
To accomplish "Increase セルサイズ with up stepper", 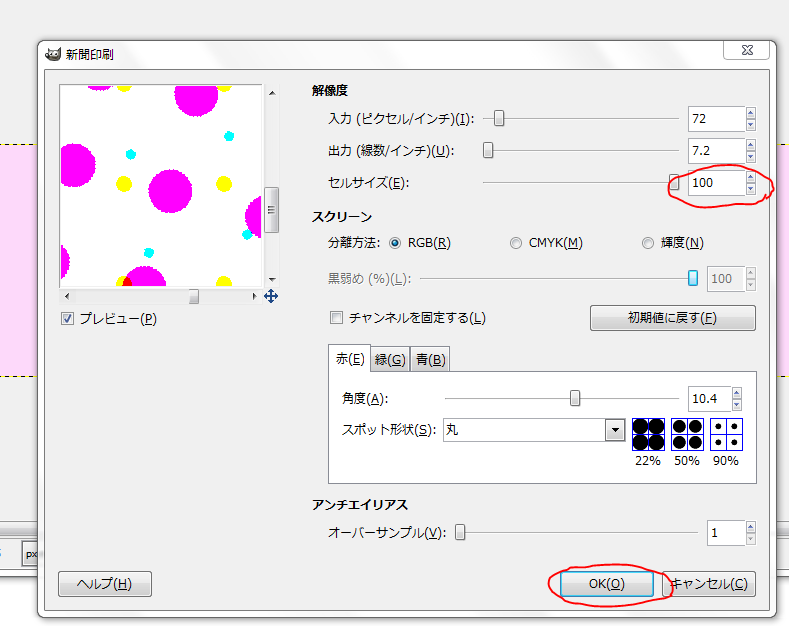I will tap(751, 177).
